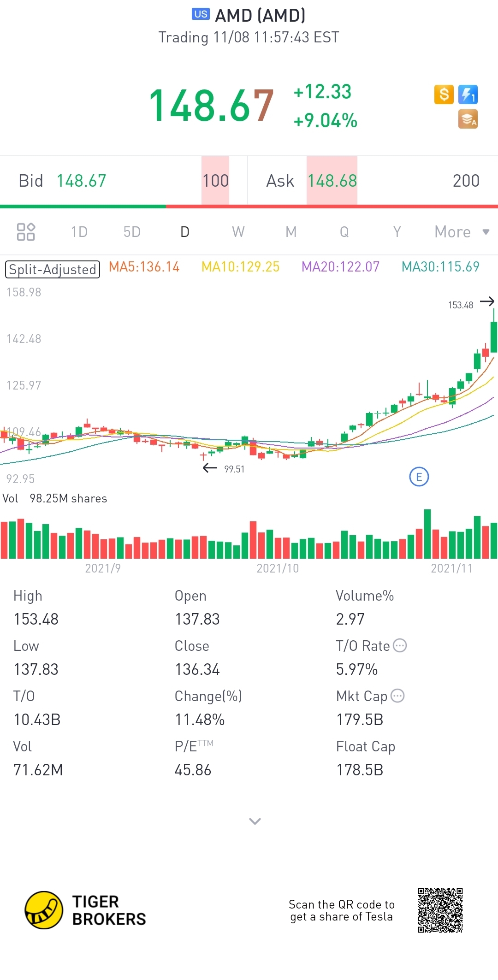Select the Q quarterly chart tab
This screenshot has width=498, height=980.
click(x=344, y=232)
